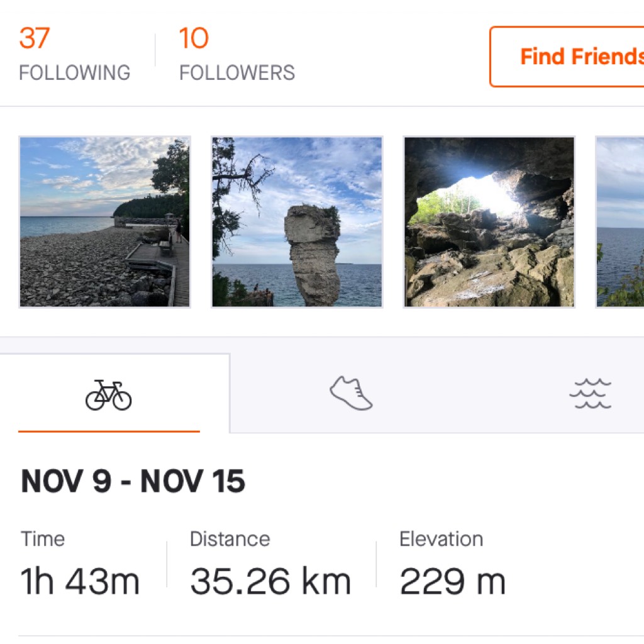Click the Elevation stat label

441,539
